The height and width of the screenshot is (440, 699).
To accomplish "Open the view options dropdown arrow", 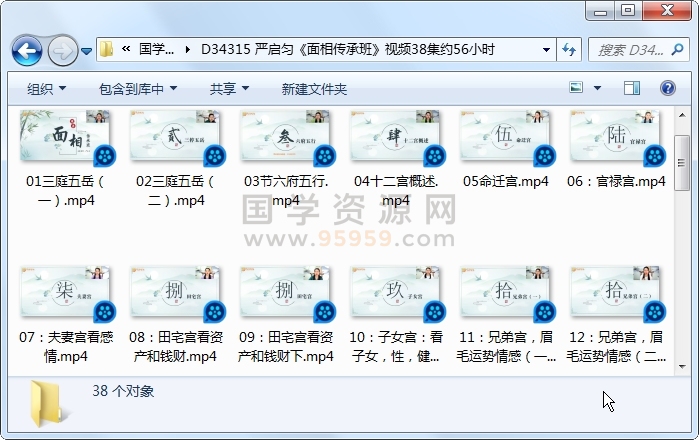I will pos(597,88).
